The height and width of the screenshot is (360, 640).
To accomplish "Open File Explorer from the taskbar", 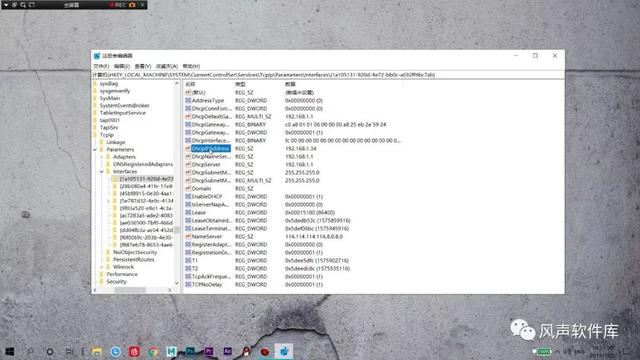I will [x=97, y=351].
